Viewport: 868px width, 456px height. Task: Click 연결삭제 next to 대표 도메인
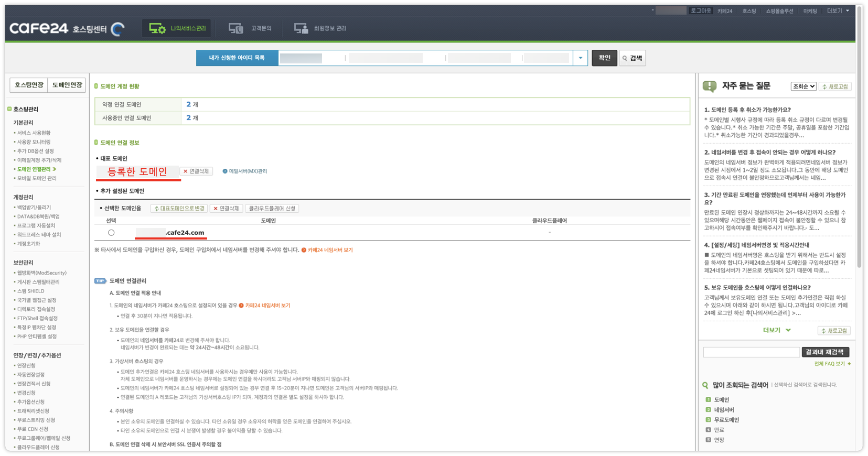click(x=196, y=171)
